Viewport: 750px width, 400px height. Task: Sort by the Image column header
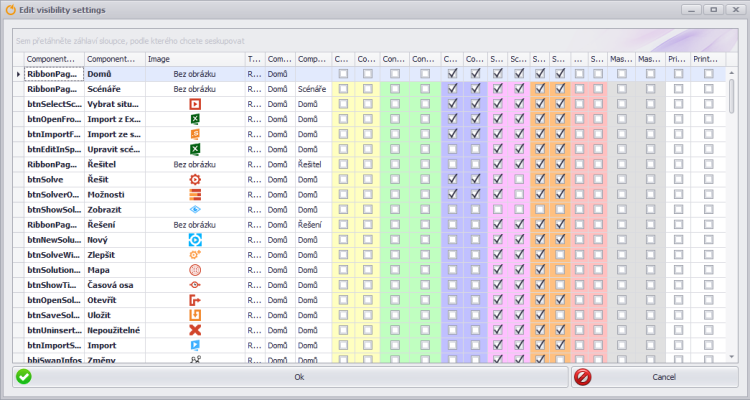[x=195, y=59]
